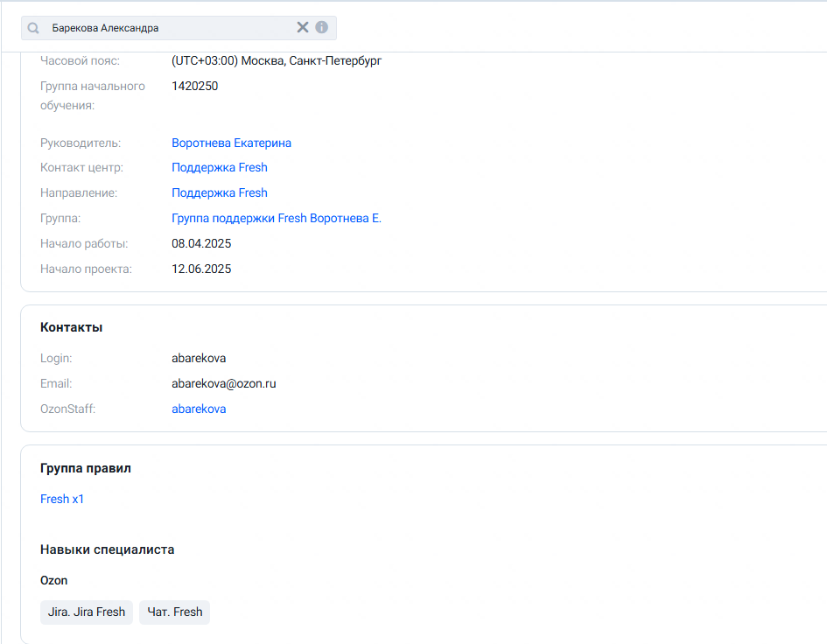Click the Группа: label
Viewport: 827px width, 644px height.
tap(60, 219)
